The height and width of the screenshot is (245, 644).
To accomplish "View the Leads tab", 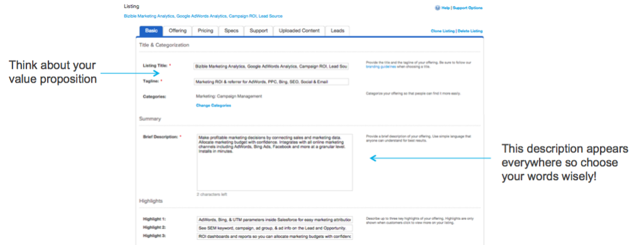I will click(x=338, y=31).
